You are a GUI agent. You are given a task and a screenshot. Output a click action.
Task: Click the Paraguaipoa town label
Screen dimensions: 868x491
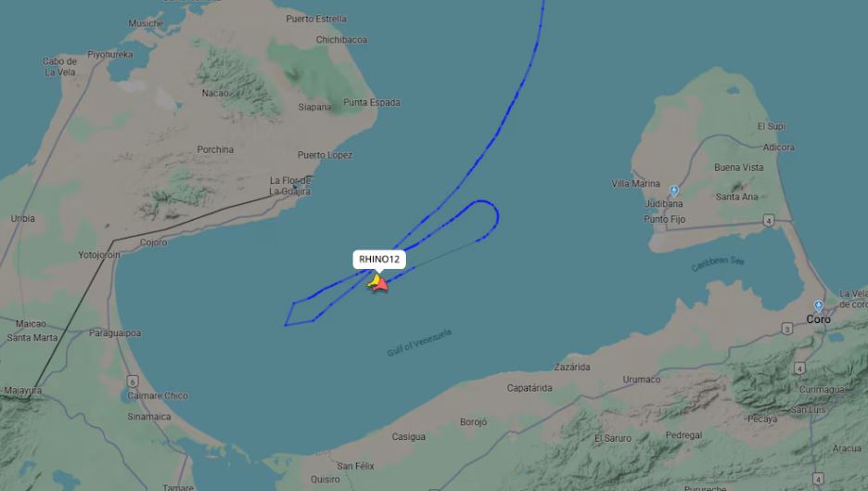pyautogui.click(x=115, y=333)
